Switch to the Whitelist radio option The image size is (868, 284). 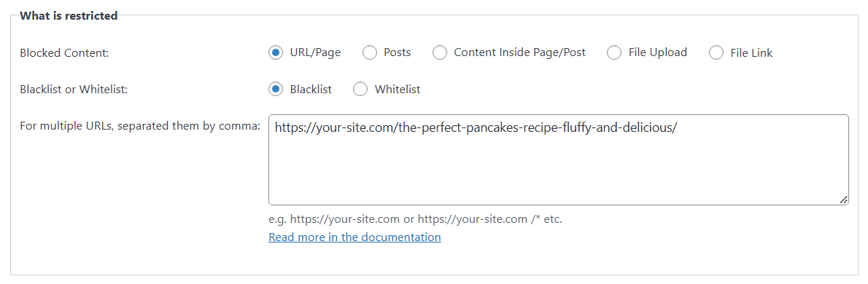click(x=360, y=89)
